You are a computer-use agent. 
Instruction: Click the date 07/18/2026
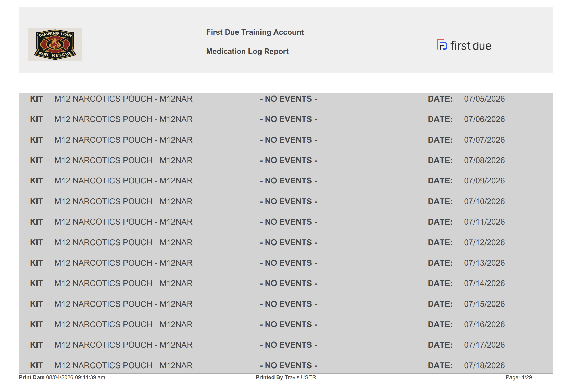point(484,365)
